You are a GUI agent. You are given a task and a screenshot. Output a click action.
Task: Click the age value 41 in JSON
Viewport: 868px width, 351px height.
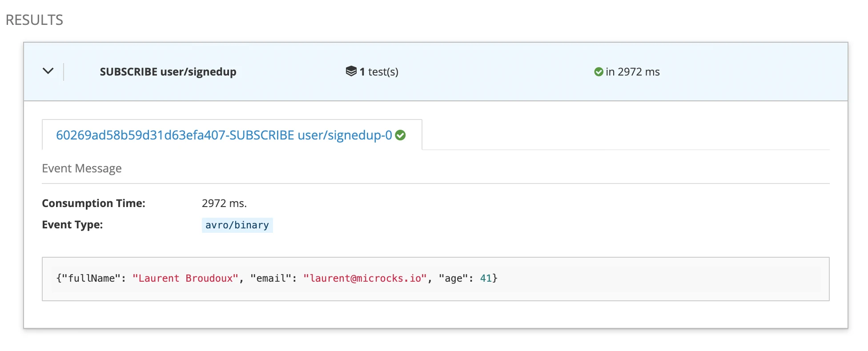coord(486,279)
